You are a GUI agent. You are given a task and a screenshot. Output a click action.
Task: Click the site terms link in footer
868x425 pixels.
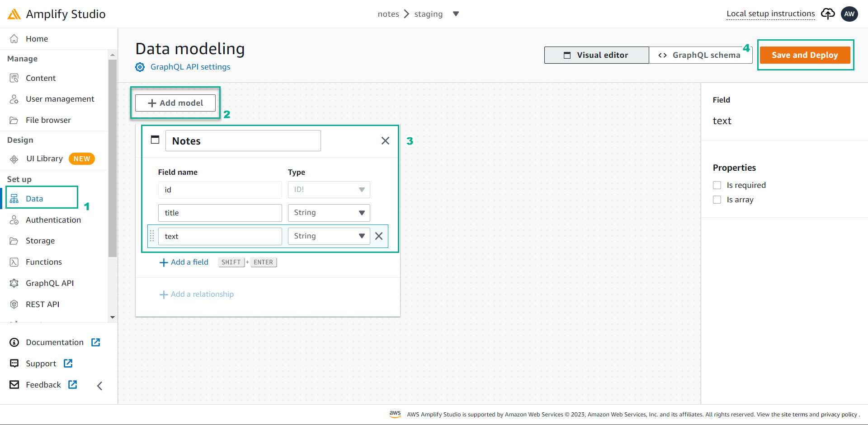tap(794, 415)
